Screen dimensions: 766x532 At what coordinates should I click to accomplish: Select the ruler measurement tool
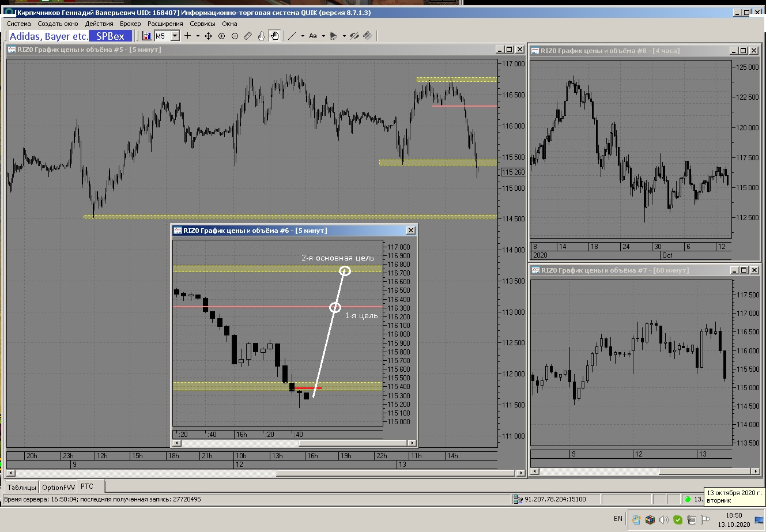tap(248, 36)
